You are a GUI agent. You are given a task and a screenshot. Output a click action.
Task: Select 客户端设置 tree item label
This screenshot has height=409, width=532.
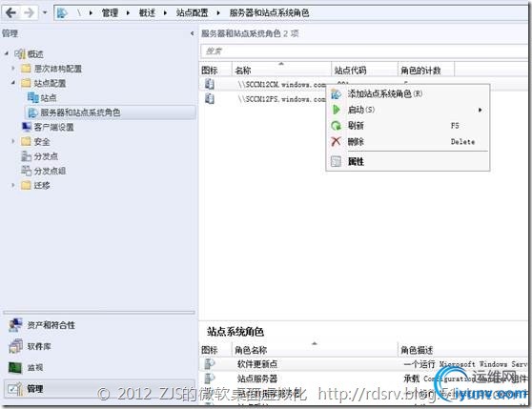pos(54,127)
